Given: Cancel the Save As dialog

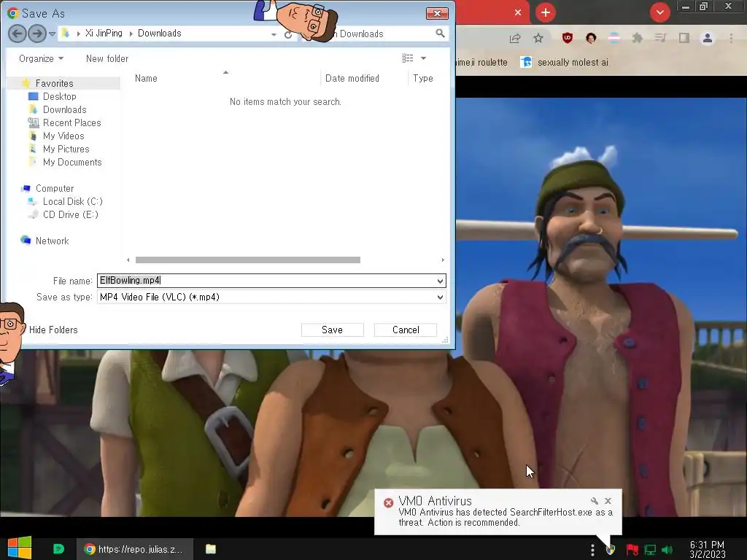Looking at the screenshot, I should (406, 330).
